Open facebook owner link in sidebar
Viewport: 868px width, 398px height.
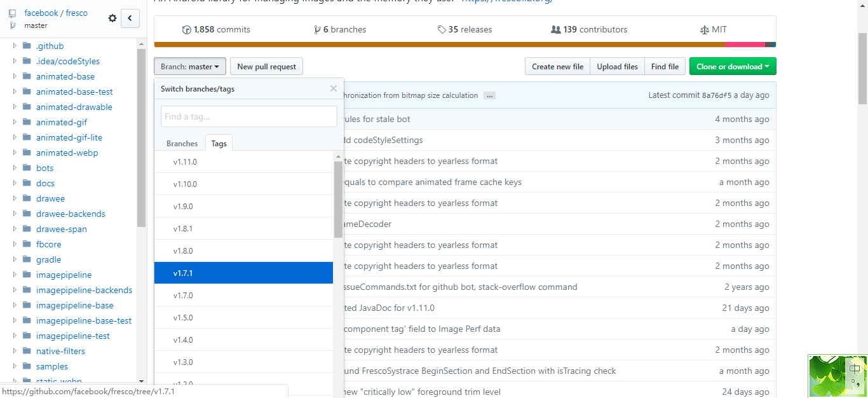[x=41, y=13]
